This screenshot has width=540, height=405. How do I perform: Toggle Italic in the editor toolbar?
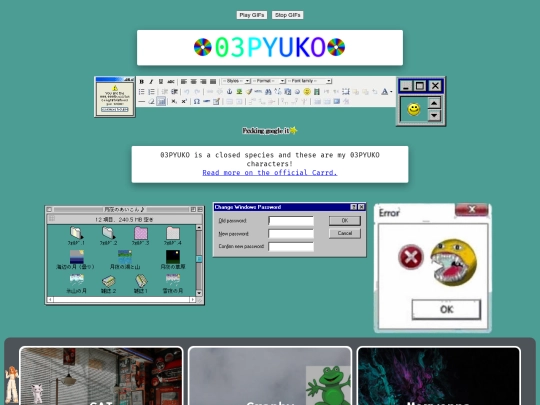pyautogui.click(x=151, y=82)
